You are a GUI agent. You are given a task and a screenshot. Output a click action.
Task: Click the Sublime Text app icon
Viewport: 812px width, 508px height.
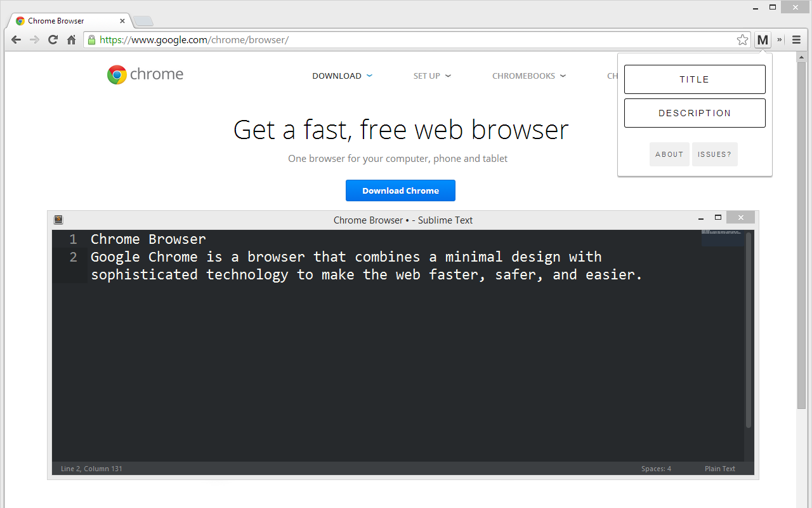pyautogui.click(x=58, y=220)
